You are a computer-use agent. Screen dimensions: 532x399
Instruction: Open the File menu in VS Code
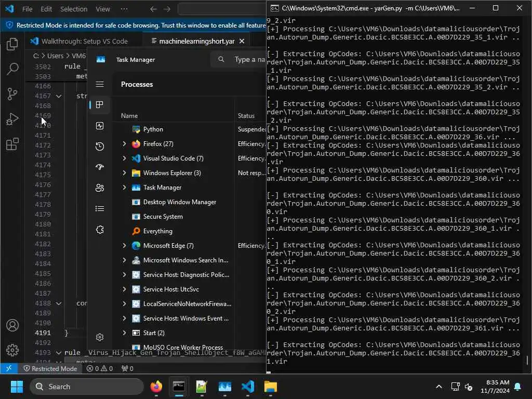[27, 9]
